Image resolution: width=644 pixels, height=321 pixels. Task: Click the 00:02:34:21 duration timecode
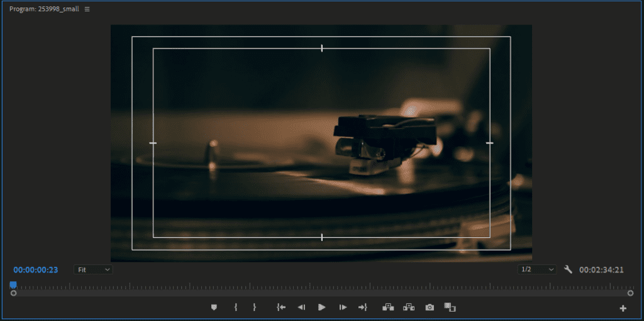pyautogui.click(x=601, y=270)
